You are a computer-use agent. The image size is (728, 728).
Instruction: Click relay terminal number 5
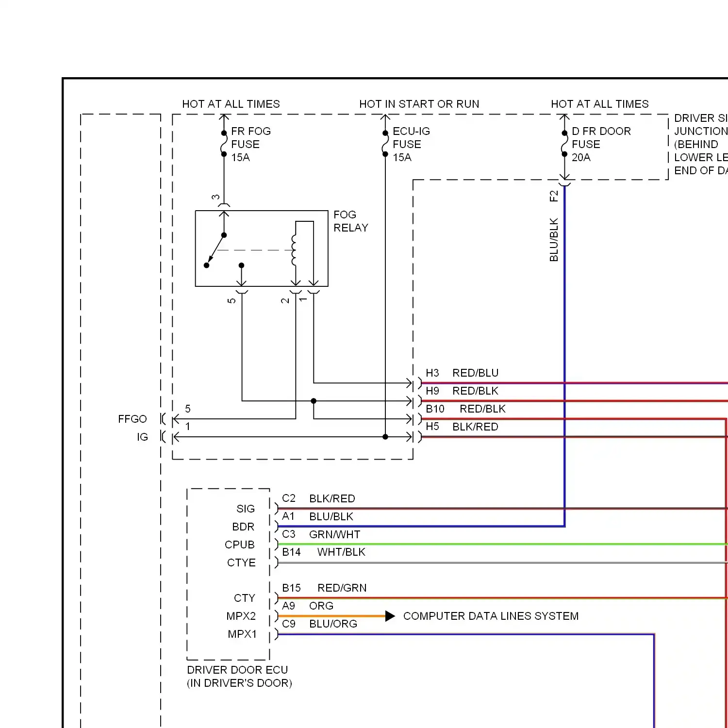[x=232, y=300]
